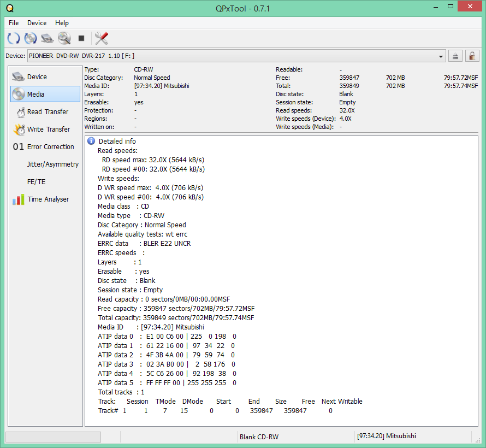Click 'ATIP data 3' row
Image resolution: width=486 pixels, height=448 pixels.
(167, 364)
